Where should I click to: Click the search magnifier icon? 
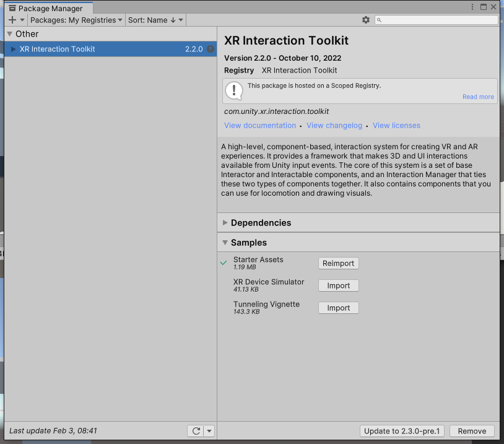coord(380,20)
